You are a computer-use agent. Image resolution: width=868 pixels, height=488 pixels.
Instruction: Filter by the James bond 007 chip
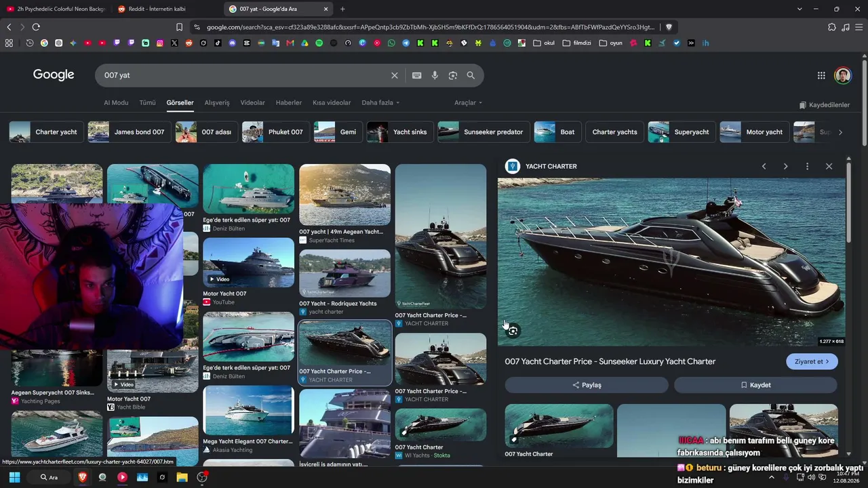(129, 132)
